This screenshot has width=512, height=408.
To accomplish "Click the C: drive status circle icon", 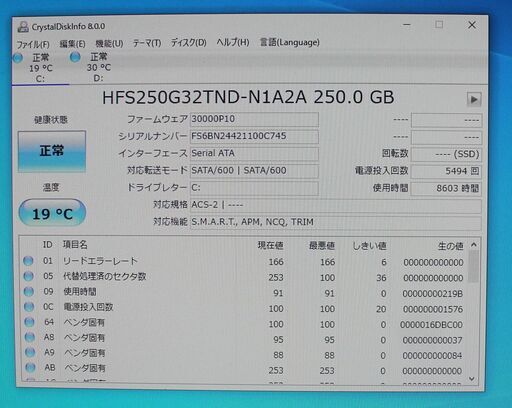I will [x=18, y=58].
